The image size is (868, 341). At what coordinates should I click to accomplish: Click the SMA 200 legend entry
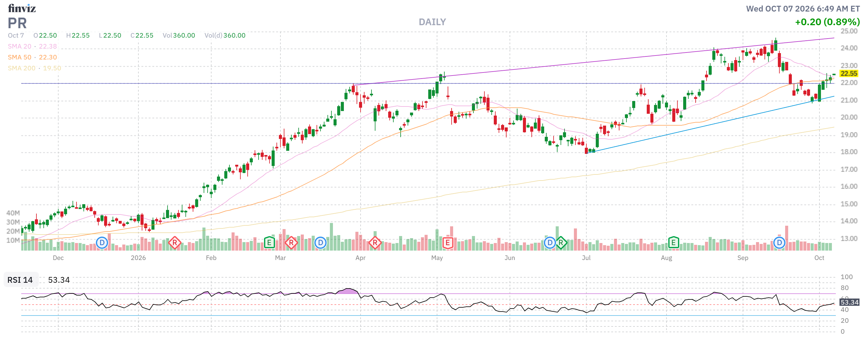tap(34, 68)
